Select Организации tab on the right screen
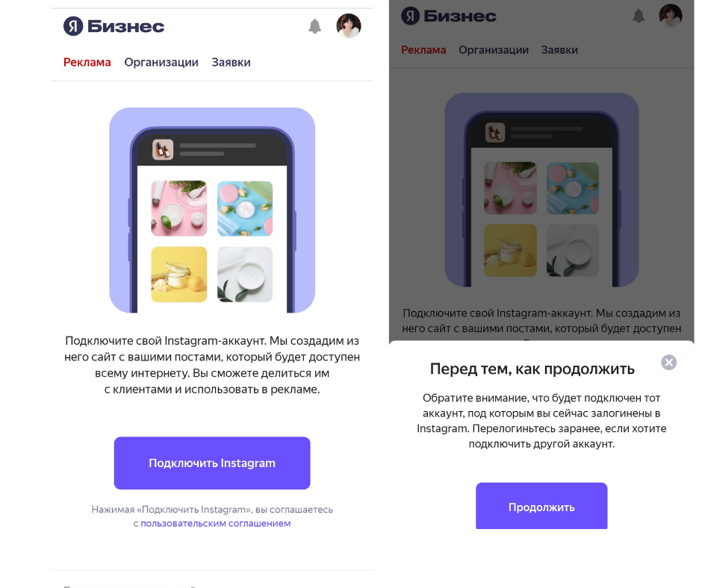Image resolution: width=702 pixels, height=588 pixels. (494, 50)
